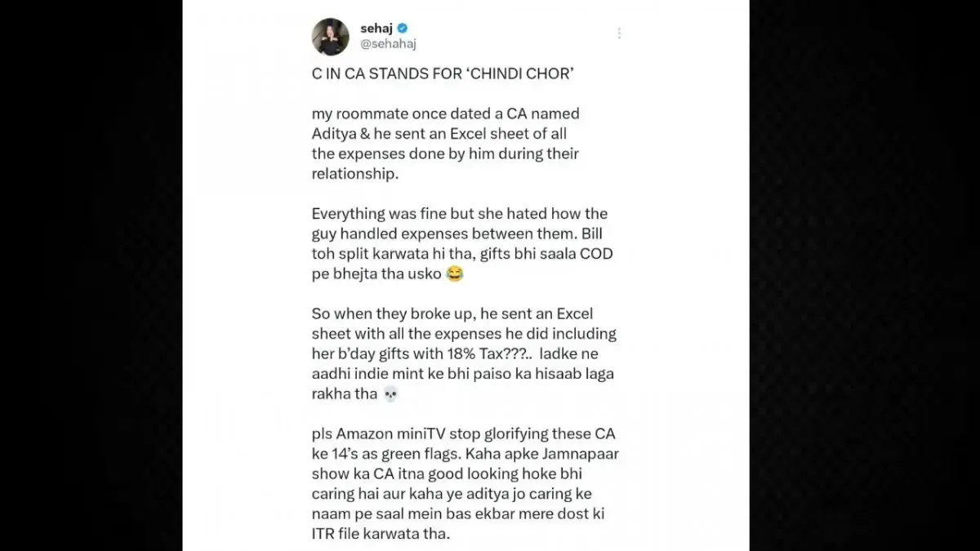
Task: Click the paragraph starting 'So when they broke up'
Action: click(x=463, y=353)
